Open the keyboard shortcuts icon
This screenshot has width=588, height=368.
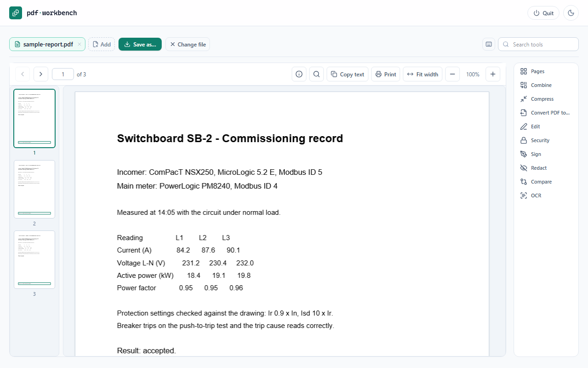click(x=489, y=44)
